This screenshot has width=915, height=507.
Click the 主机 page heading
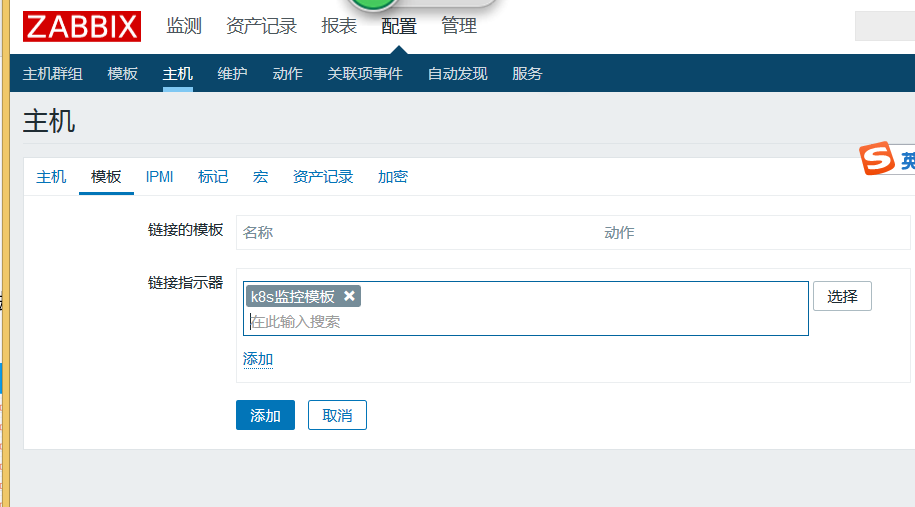tap(49, 122)
